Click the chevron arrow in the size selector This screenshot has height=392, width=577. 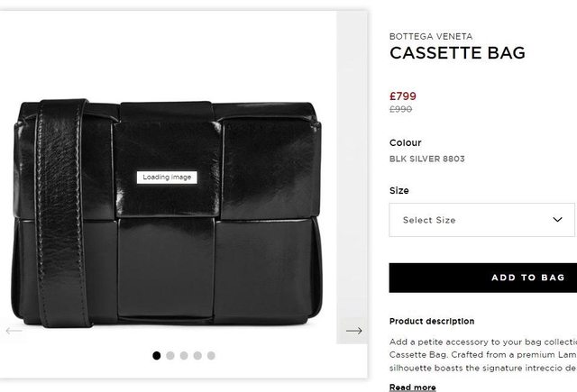pos(557,220)
